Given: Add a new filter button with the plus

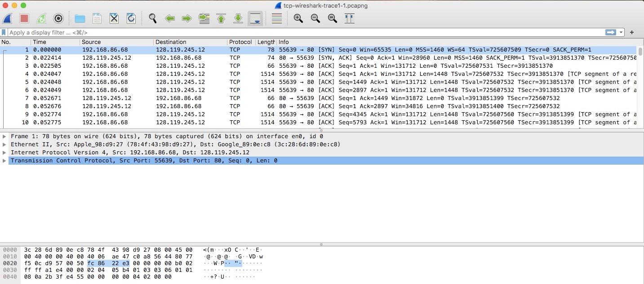Looking at the screenshot, I should tap(631, 32).
